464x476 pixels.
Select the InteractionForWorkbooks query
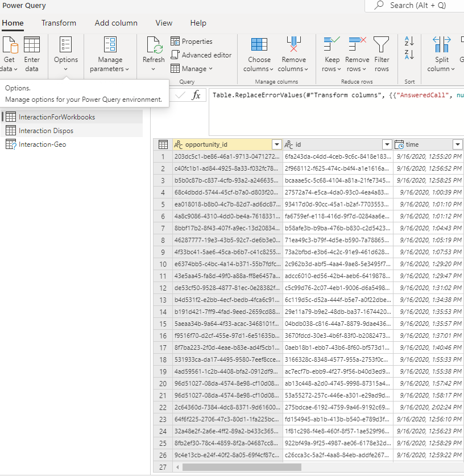click(72, 117)
